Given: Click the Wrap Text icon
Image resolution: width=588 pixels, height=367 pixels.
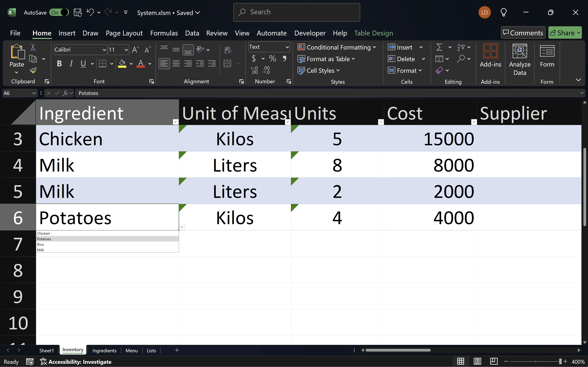Looking at the screenshot, I should point(227,50).
